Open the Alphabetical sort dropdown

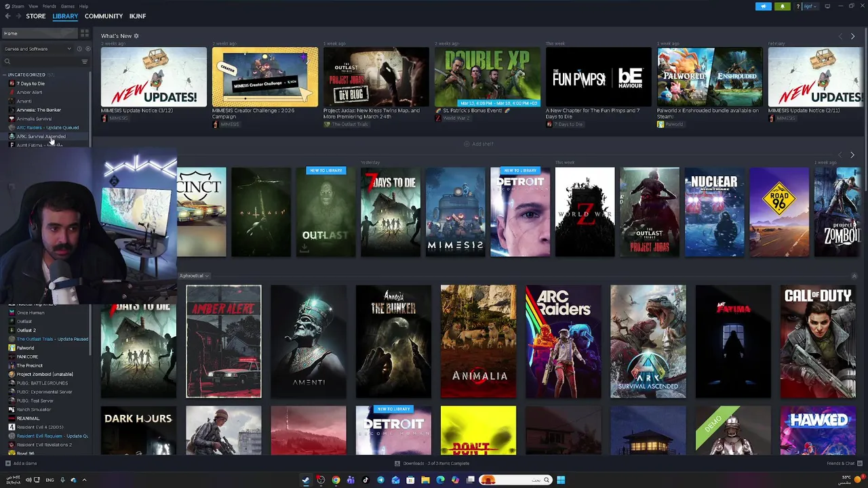tap(194, 276)
